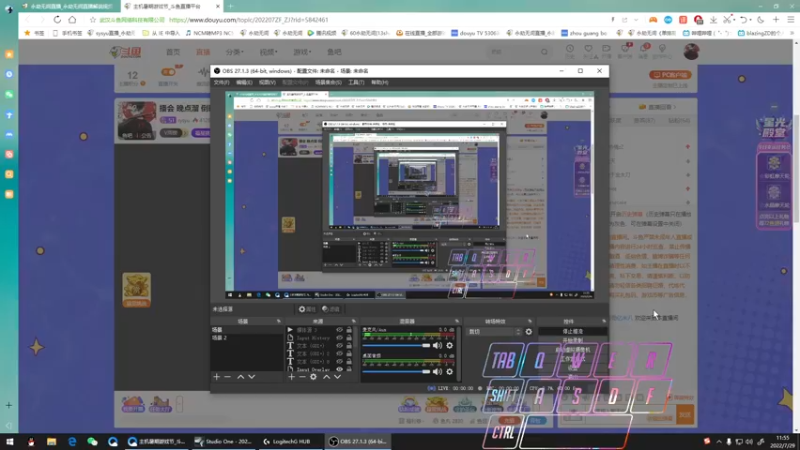This screenshot has width=800, height=450.
Task: Move the selected scene down
Action: pos(252,377)
